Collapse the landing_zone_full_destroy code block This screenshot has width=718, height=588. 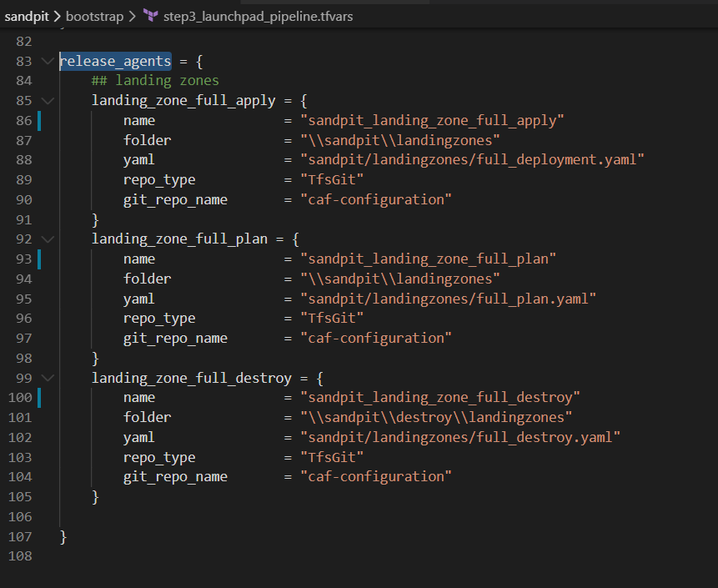(x=48, y=377)
